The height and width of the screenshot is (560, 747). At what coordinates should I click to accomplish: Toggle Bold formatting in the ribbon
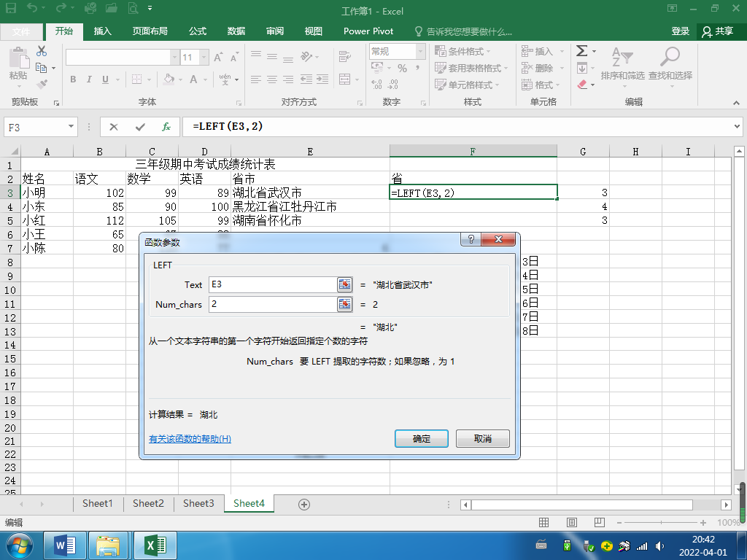coord(73,79)
